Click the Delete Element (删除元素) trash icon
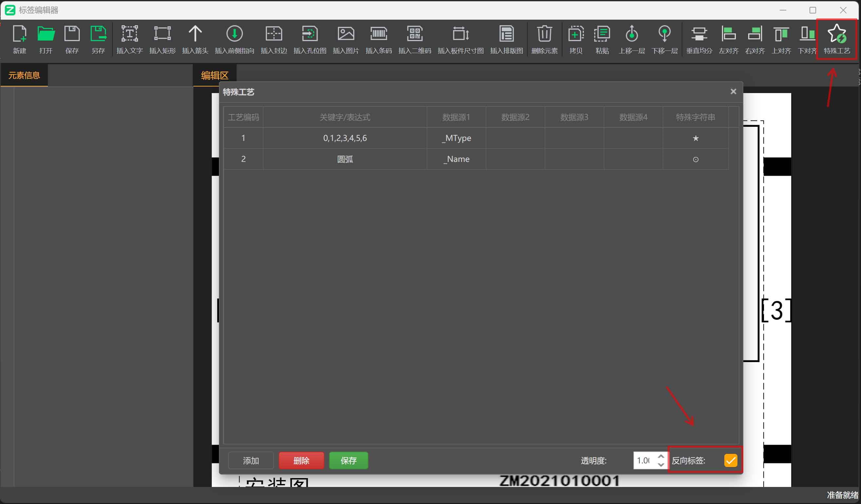 [544, 34]
